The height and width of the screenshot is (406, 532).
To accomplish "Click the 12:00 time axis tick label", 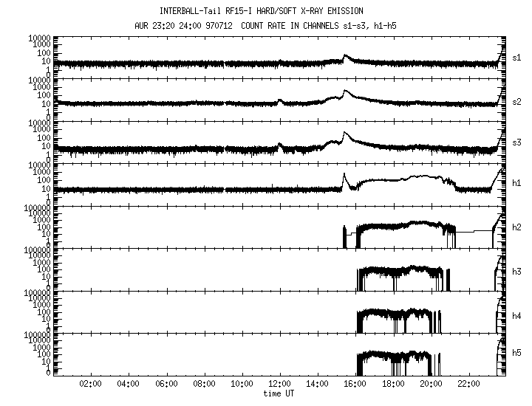I will tap(280, 385).
